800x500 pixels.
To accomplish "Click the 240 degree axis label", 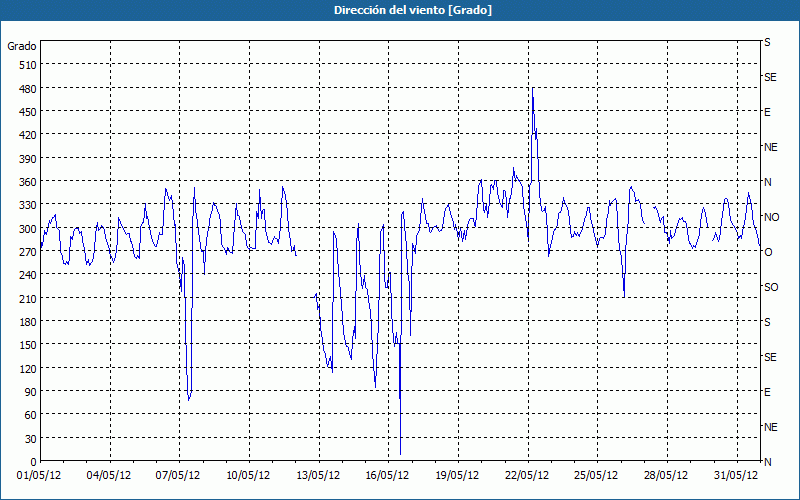I will pyautogui.click(x=28, y=276).
